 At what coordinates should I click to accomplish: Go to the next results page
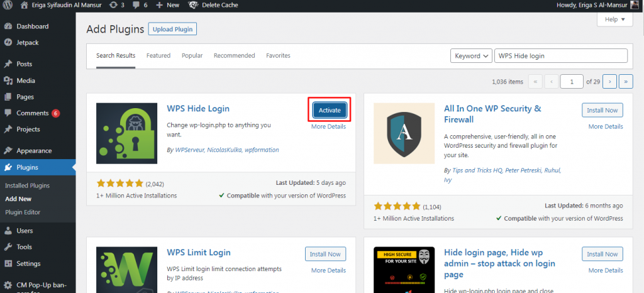pos(609,82)
